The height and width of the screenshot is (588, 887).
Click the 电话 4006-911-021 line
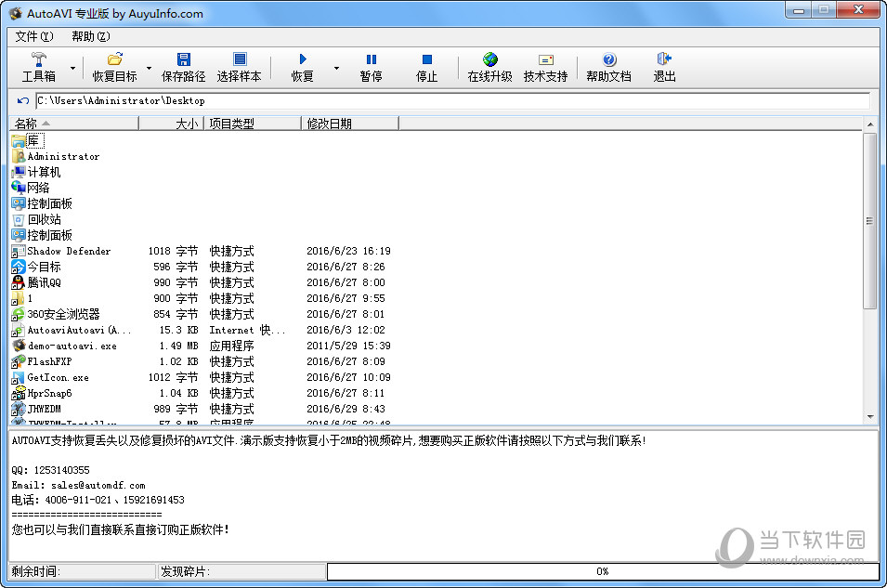pyautogui.click(x=98, y=501)
